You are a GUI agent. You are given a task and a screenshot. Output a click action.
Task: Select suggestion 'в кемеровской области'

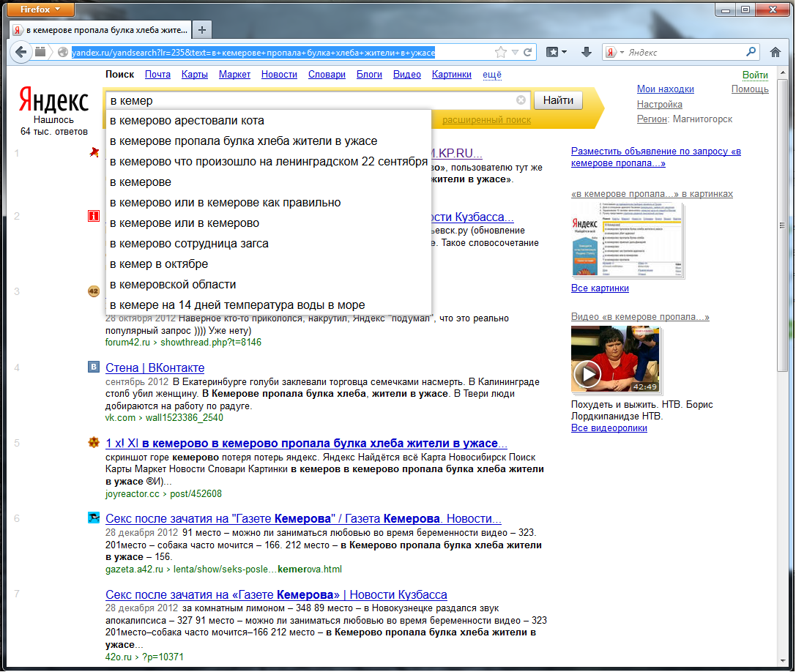[269, 285]
